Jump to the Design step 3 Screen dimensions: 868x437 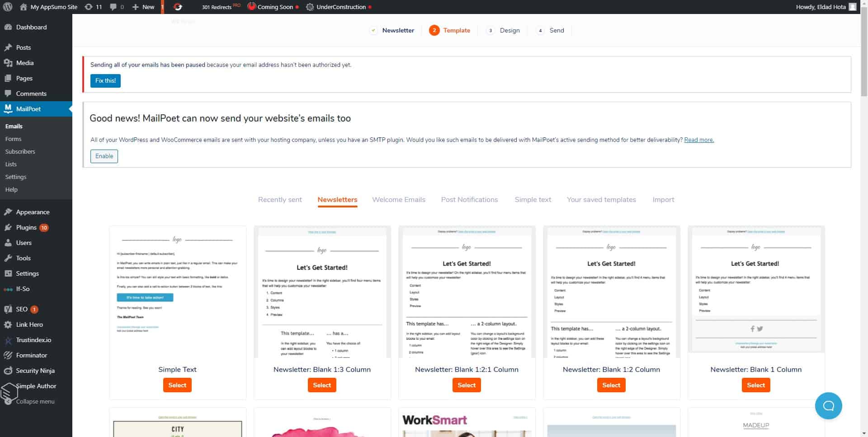(x=503, y=30)
